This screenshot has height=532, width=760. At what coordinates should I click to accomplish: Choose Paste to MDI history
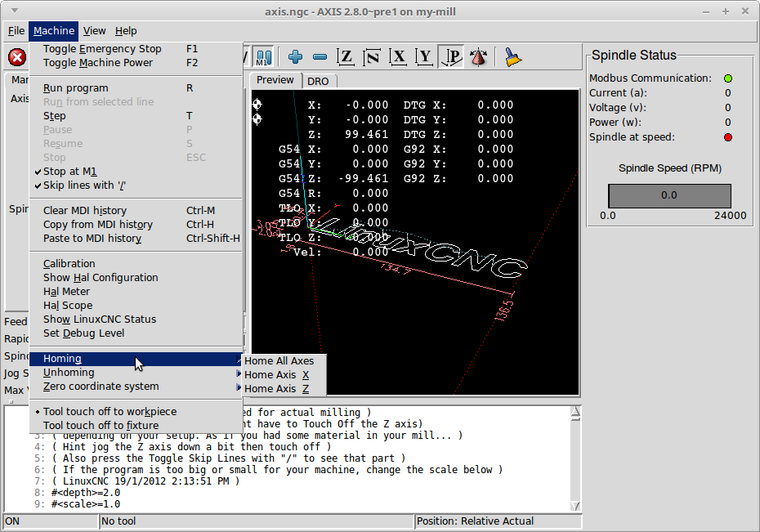click(136, 239)
